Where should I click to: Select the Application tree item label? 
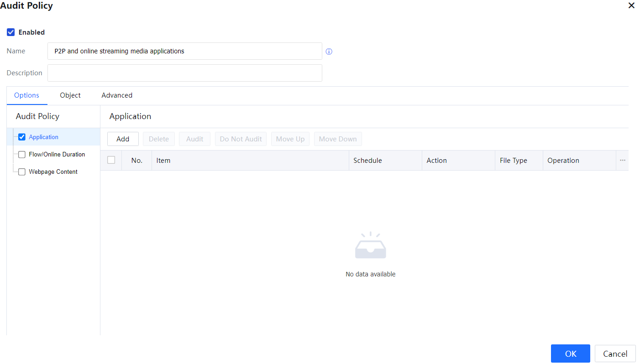pyautogui.click(x=43, y=137)
